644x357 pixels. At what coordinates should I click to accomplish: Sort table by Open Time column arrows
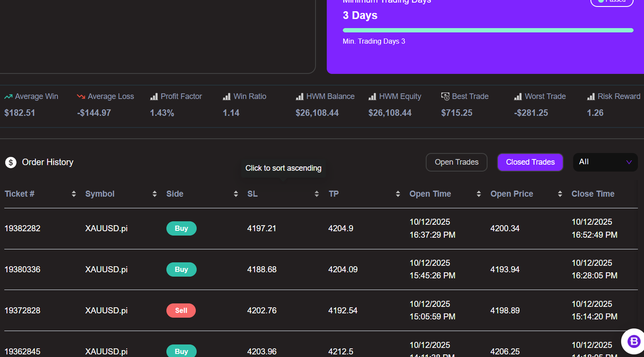point(479,194)
